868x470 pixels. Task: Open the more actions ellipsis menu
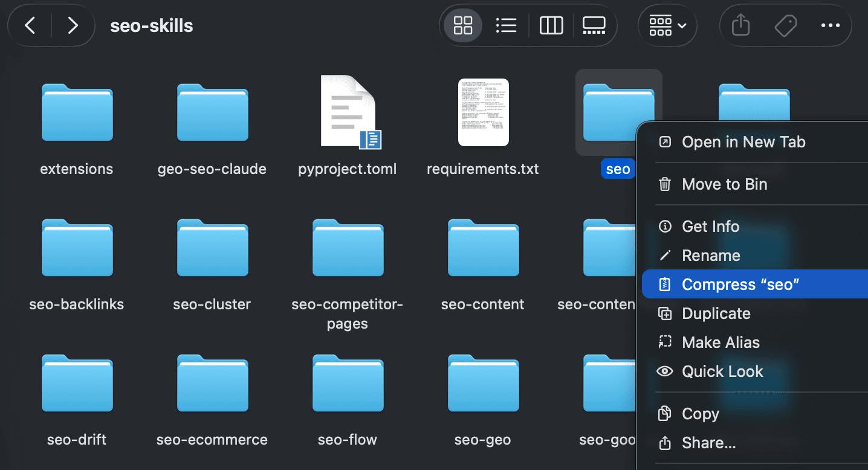(x=830, y=25)
